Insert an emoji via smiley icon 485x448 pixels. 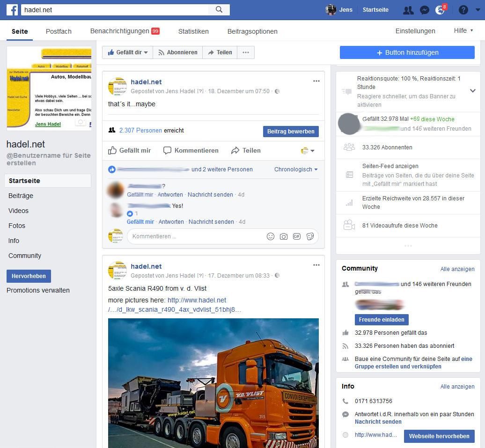pos(271,236)
